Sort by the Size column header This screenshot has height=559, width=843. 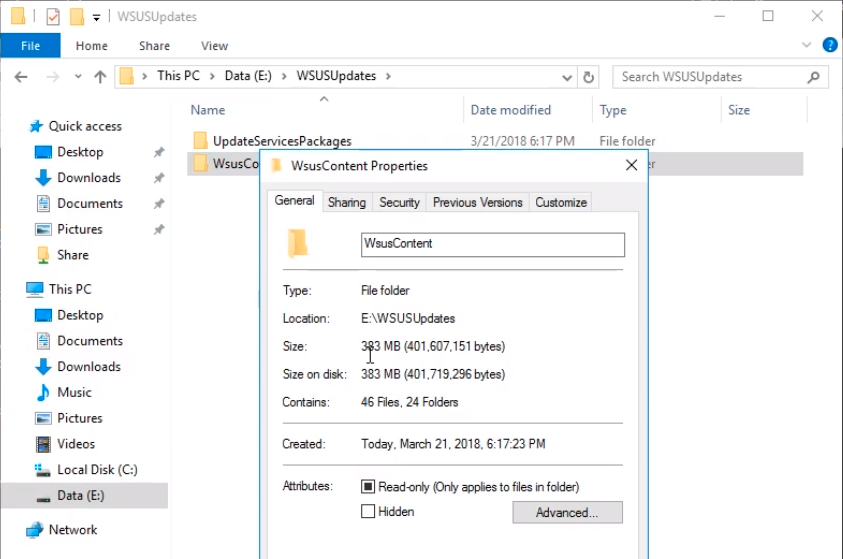pyautogui.click(x=739, y=110)
